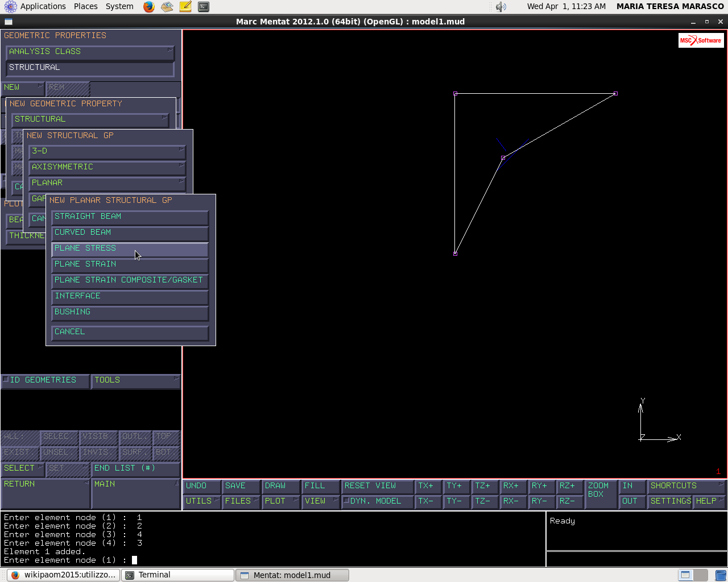Click the MSC Software logo
Viewport: 728px width, 582px height.
click(x=701, y=40)
